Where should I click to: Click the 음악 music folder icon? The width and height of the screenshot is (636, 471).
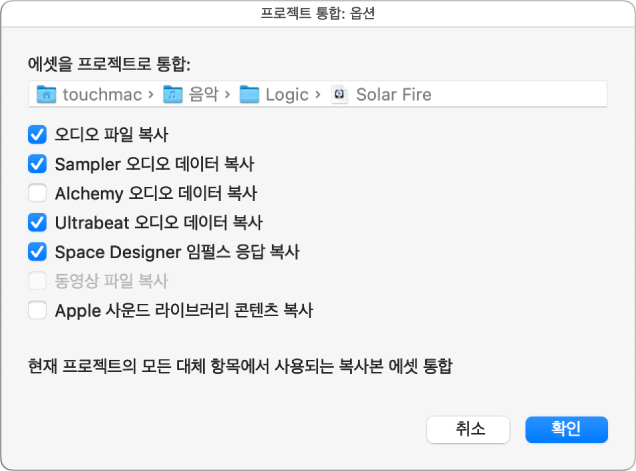pyautogui.click(x=174, y=95)
